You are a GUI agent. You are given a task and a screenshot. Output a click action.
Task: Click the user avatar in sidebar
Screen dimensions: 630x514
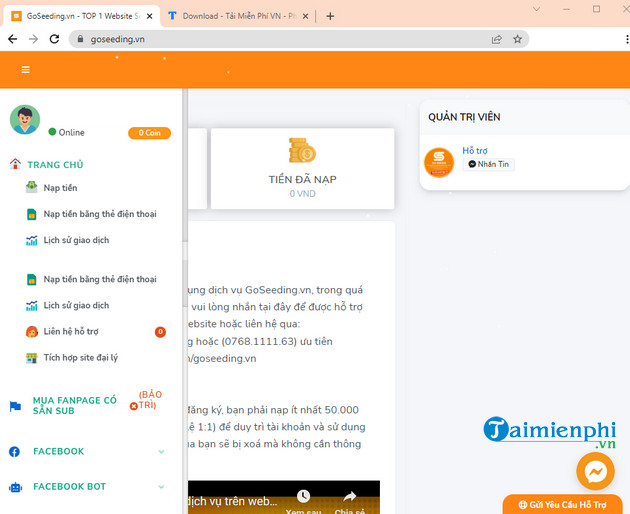tap(25, 119)
